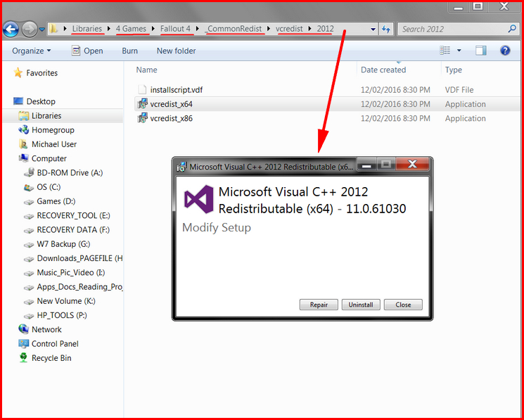
Task: Open Favorites in navigation pane
Action: 41,73
